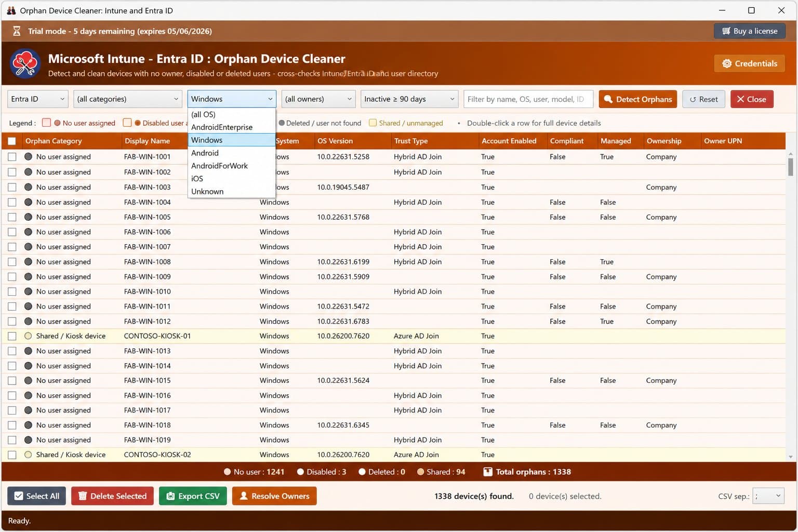Select (all OS) from the list
The width and height of the screenshot is (798, 532).
pos(231,114)
